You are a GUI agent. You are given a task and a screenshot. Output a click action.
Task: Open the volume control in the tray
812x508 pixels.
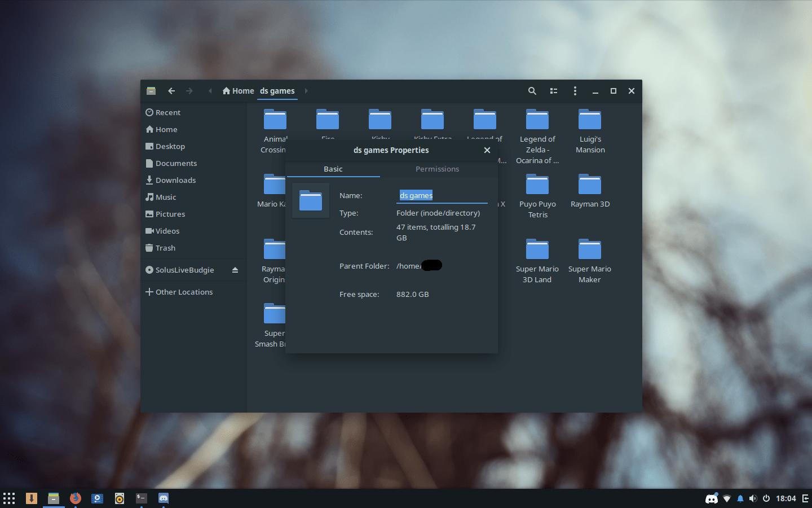(753, 498)
